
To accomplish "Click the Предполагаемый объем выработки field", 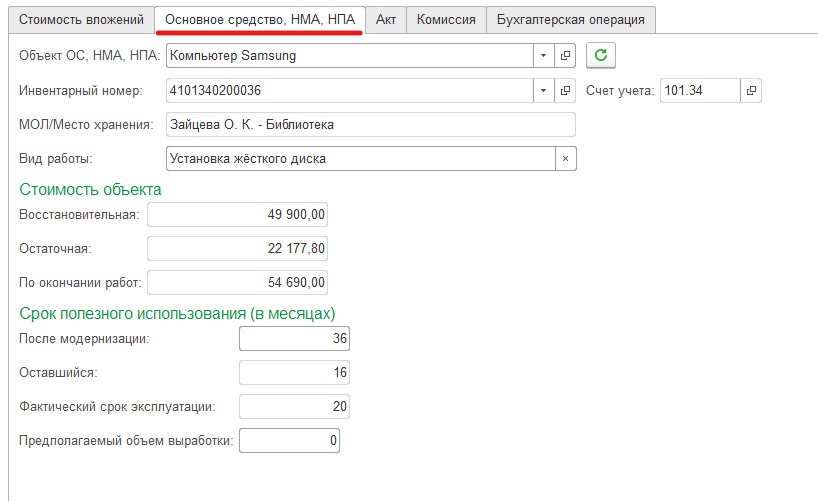I will coord(291,441).
